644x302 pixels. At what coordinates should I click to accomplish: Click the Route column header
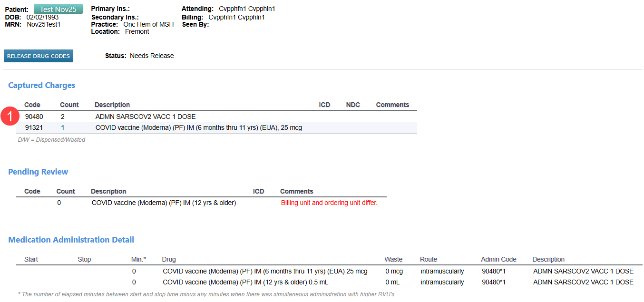pyautogui.click(x=429, y=260)
